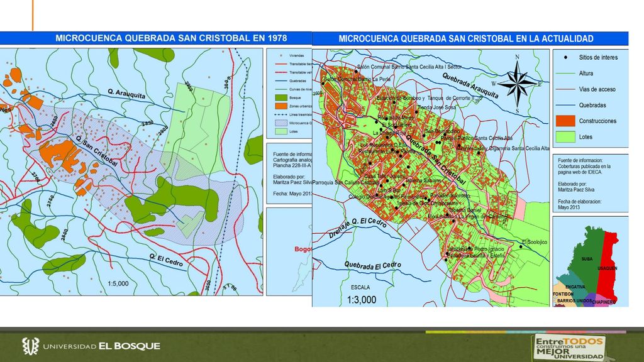Click the Vias de acceso line symbol

click(565, 89)
